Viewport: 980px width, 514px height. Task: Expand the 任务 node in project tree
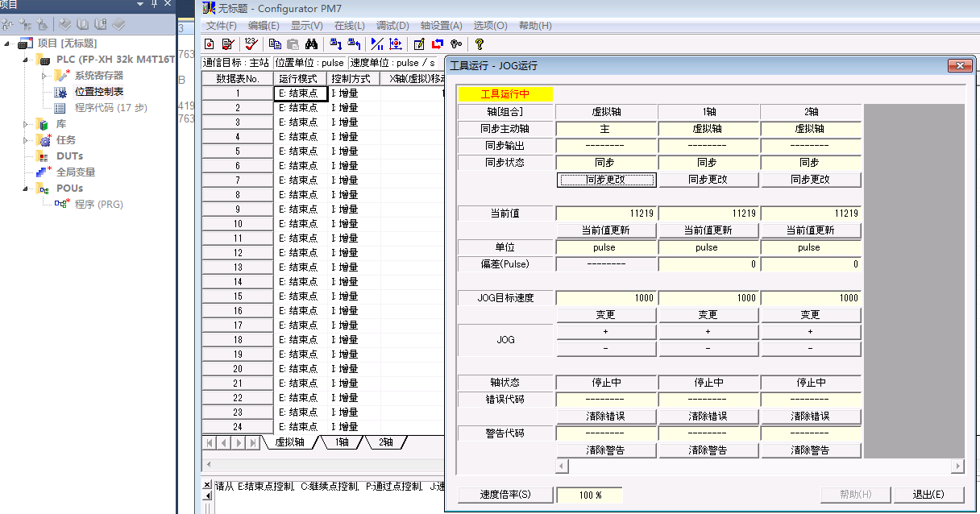27,140
